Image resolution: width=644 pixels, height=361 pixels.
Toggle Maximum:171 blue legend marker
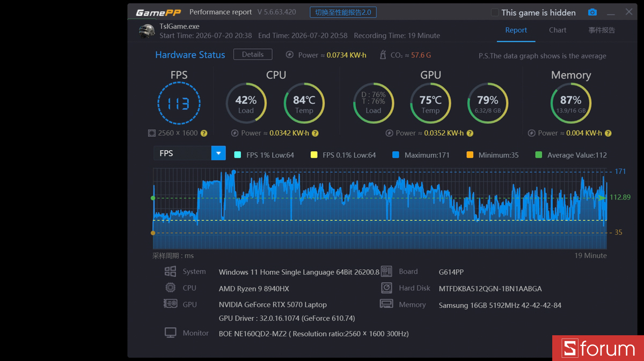[x=396, y=155]
